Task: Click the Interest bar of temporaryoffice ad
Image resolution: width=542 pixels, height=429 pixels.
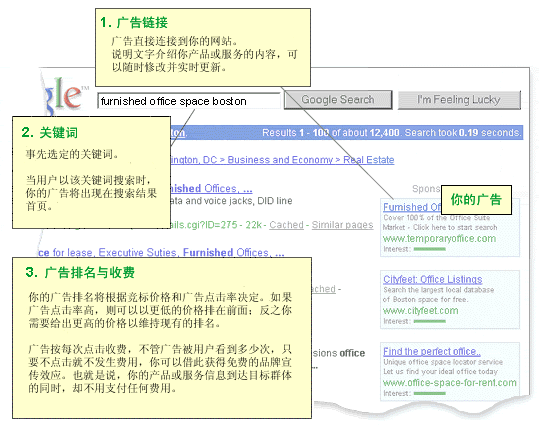Action: pyautogui.click(x=430, y=249)
